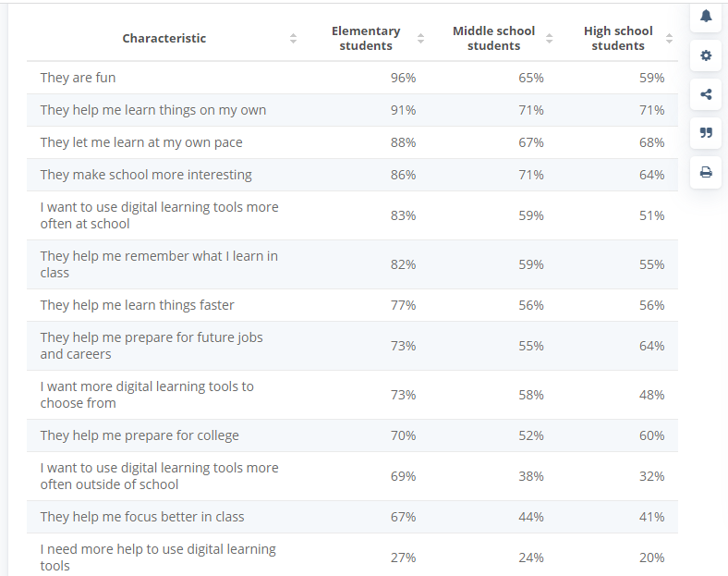This screenshot has height=576, width=728.
Task: Click the notification bell icon
Action: click(x=706, y=17)
